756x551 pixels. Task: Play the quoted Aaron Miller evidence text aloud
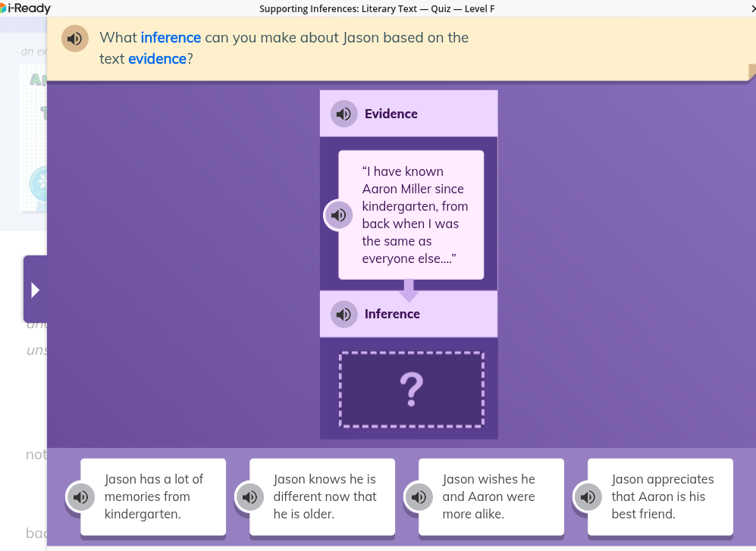click(338, 214)
